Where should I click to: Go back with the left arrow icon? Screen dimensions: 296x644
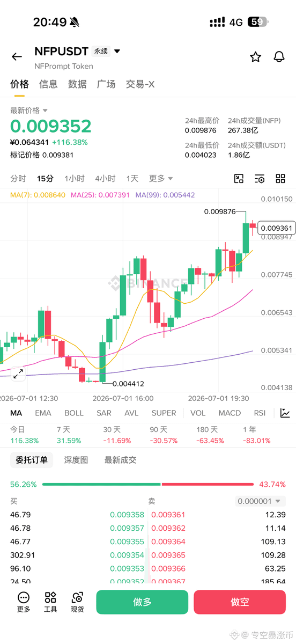(x=17, y=57)
